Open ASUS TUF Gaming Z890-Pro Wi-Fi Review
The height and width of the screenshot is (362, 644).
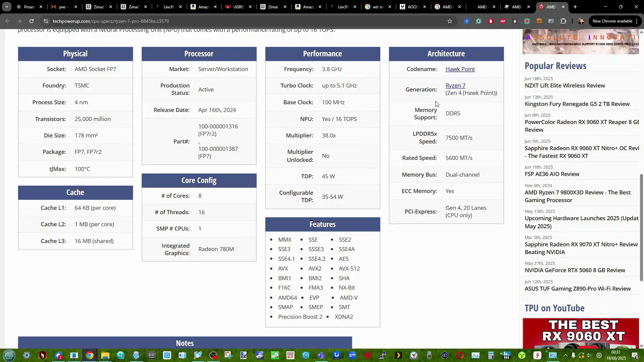[x=578, y=289]
